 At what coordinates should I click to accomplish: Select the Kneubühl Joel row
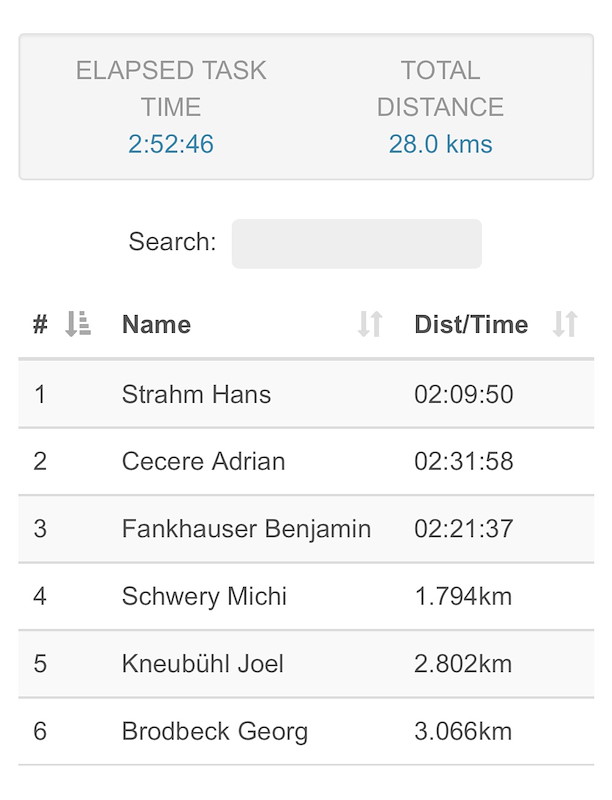(306, 663)
